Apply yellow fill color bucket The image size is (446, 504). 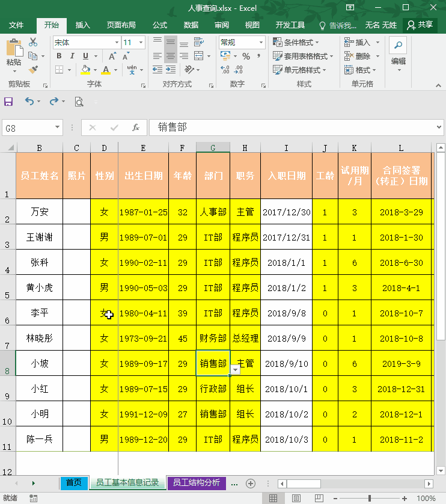(85, 69)
